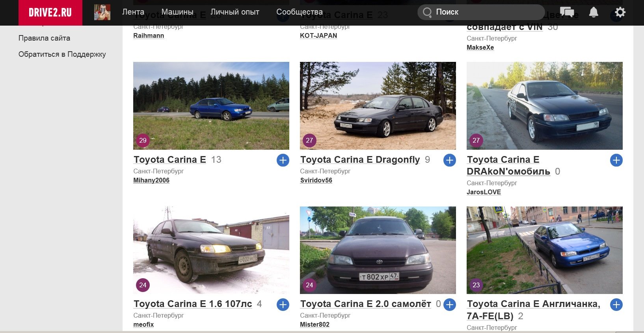Open DRAKoN'омобиль dark car thumbnail
This screenshot has width=644, height=333.
point(545,106)
